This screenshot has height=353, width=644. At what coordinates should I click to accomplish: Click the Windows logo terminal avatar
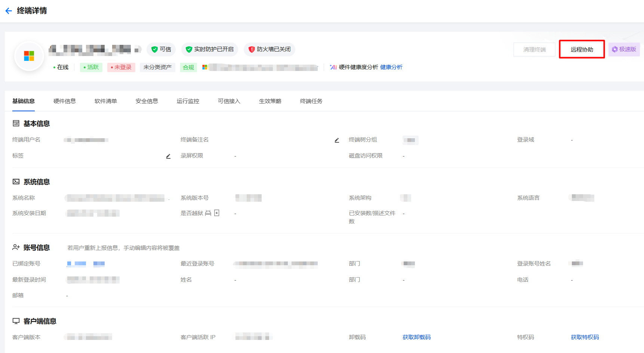(29, 56)
